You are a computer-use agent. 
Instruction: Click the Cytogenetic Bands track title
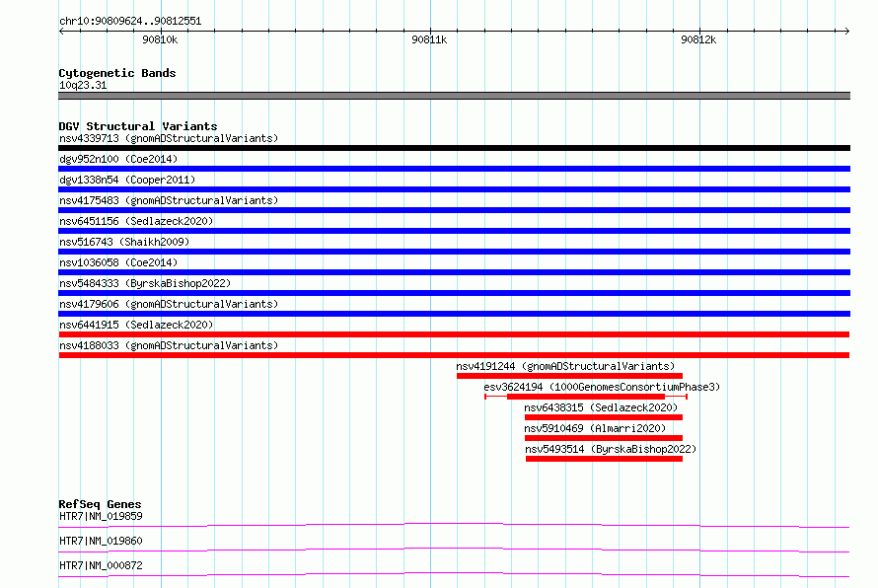pos(117,73)
